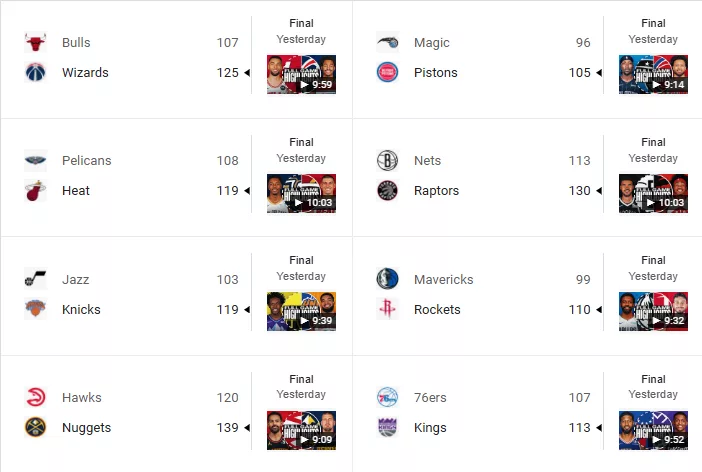The image size is (702, 472).
Task: Click the Mavericks team name
Action: (x=444, y=279)
